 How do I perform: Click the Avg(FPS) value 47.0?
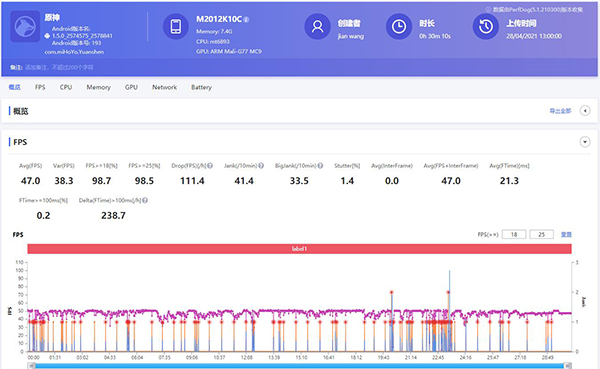30,181
